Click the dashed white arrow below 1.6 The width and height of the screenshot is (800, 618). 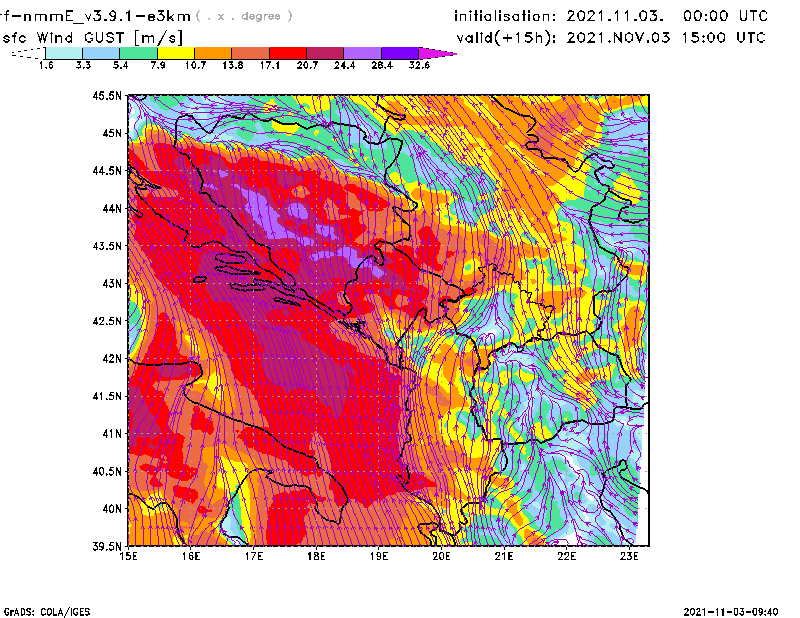point(28,53)
